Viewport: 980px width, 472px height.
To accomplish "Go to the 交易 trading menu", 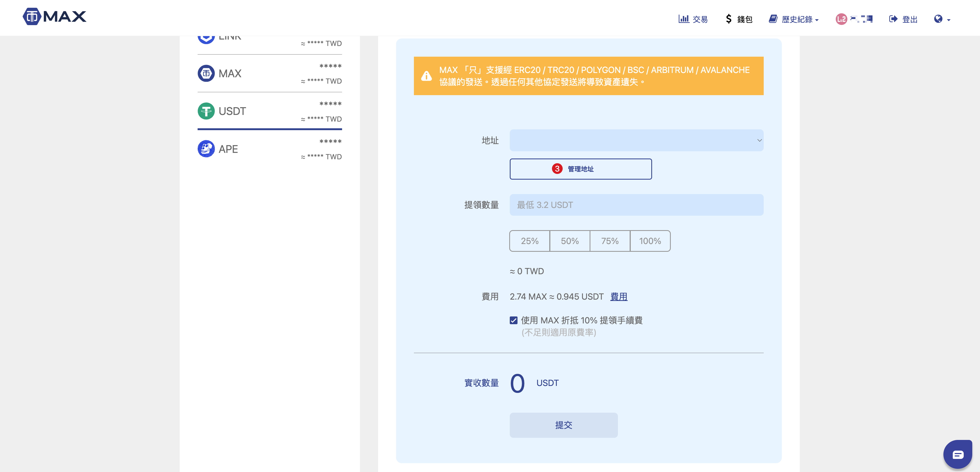I will click(x=693, y=19).
